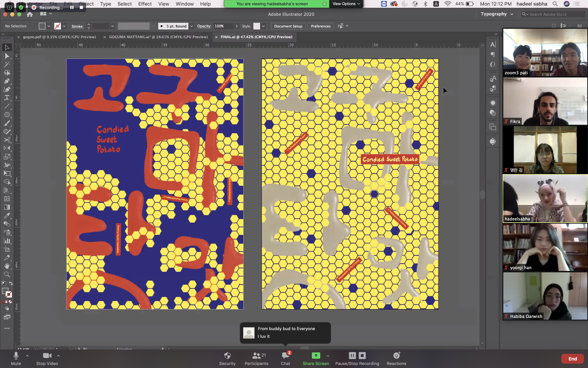Choose the Magic Wand tool
This screenshot has width=588, height=368.
[x=7, y=64]
